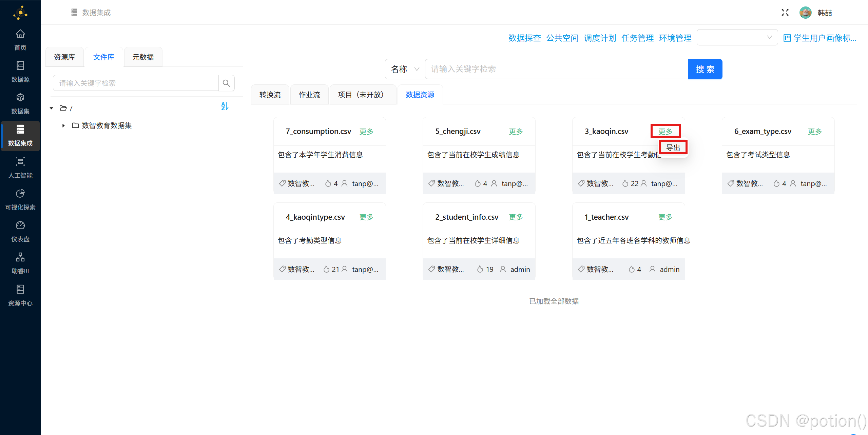868x435 pixels.
Task: Open 更多 menu on 5_chengji.csv
Action: (x=516, y=132)
